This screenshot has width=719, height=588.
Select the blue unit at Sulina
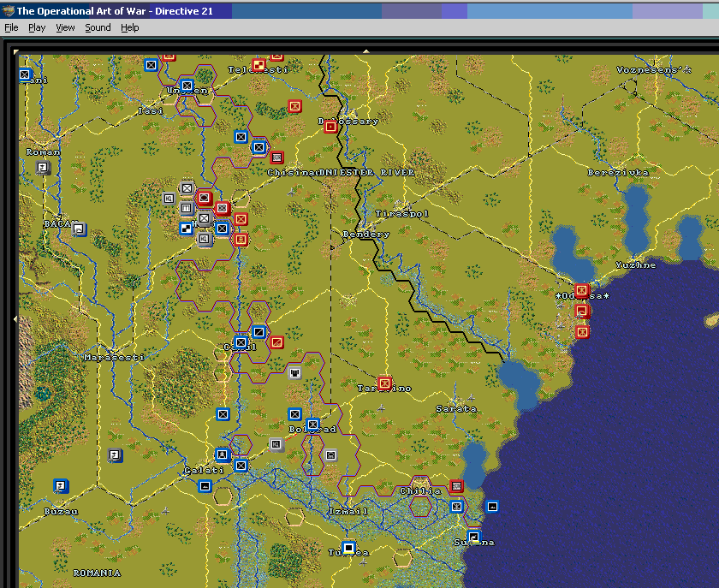474,538
